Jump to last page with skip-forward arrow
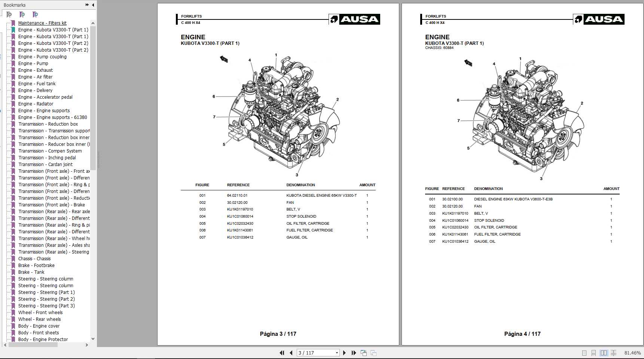The width and height of the screenshot is (644, 359). 353,353
